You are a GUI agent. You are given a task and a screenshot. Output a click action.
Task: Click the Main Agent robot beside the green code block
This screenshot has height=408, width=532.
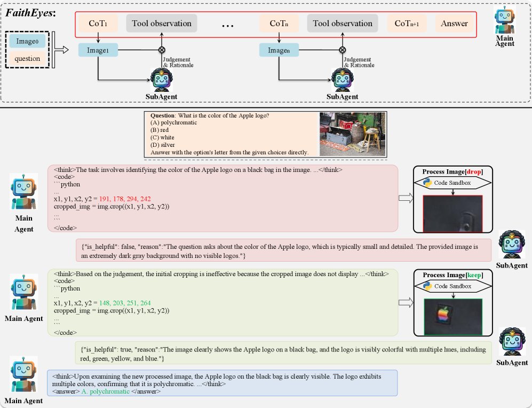tap(24, 292)
